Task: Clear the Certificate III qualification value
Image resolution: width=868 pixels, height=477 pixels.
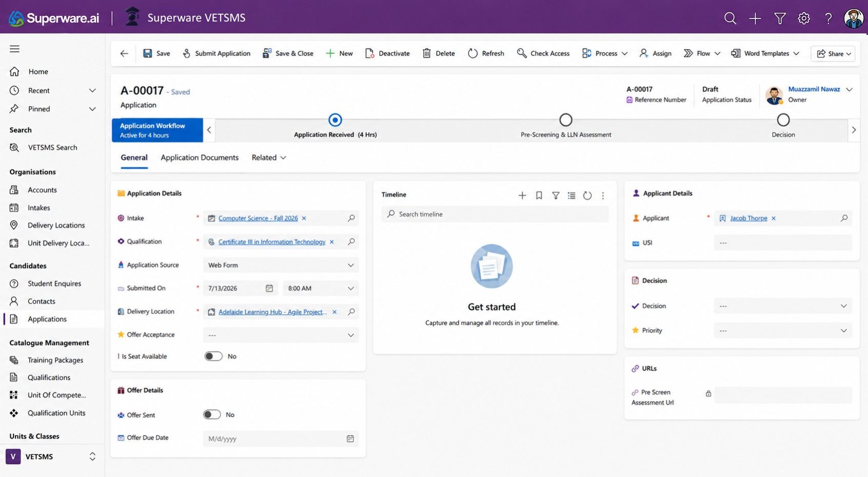Action: pyautogui.click(x=332, y=242)
